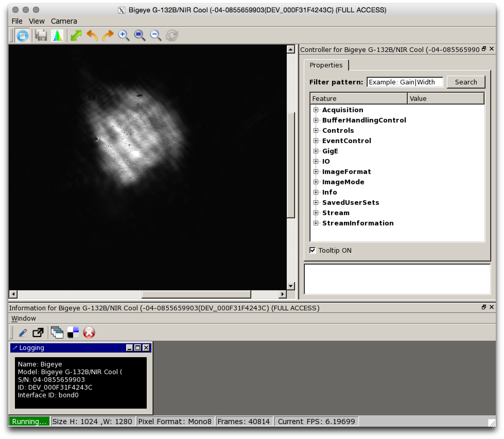This screenshot has width=504, height=439.
Task: Open the Camera menu
Action: 64,21
